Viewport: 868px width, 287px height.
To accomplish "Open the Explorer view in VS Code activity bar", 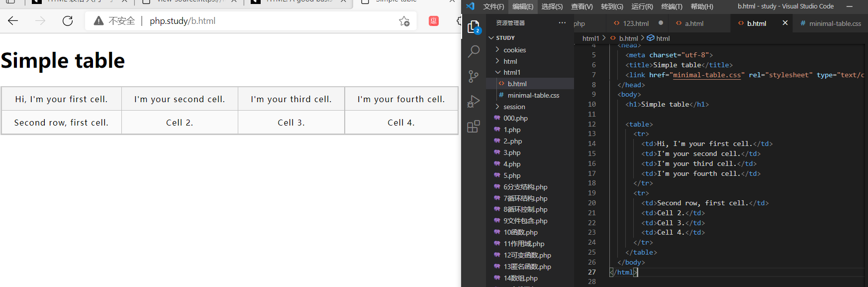I will 474,27.
